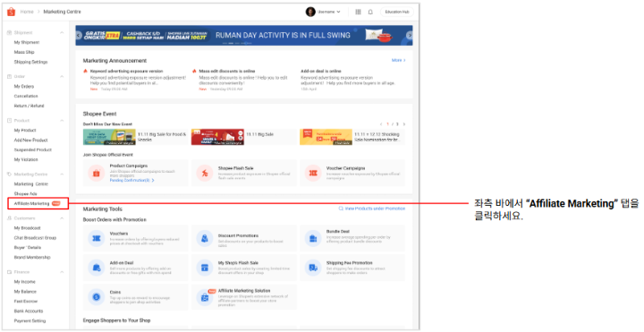Open 11.11 + 12.12 Shocking Sale thumbnail

pos(326,137)
